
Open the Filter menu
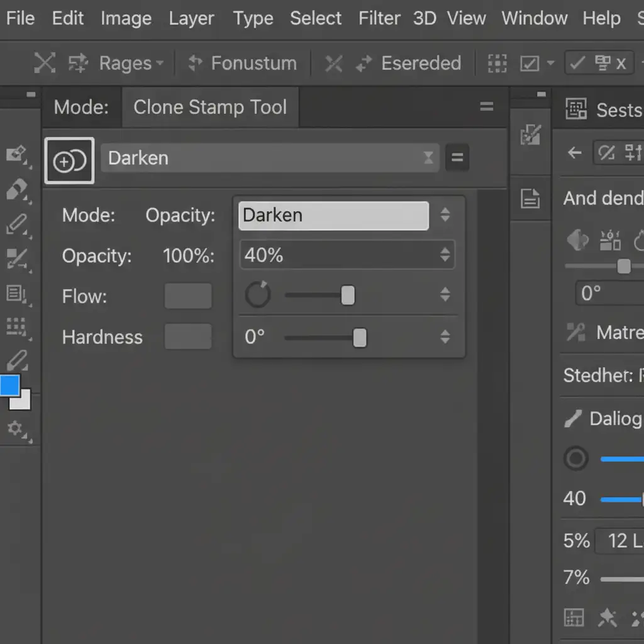380,18
